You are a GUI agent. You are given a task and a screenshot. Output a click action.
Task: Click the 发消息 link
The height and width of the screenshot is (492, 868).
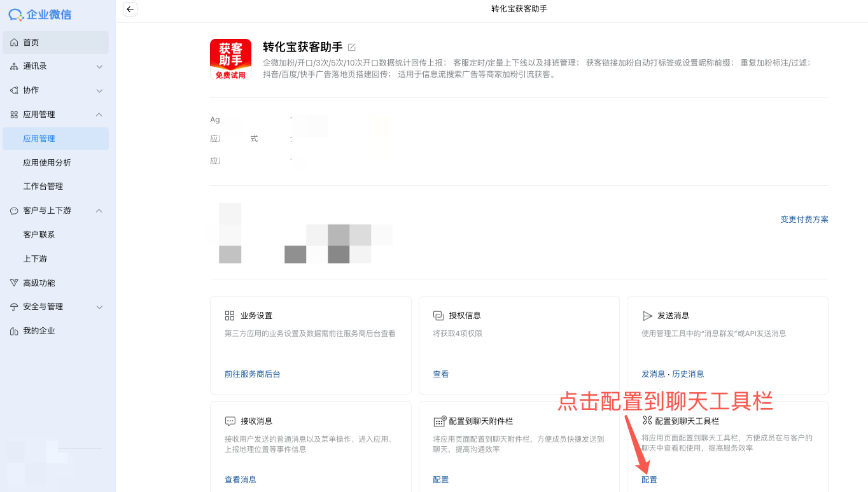click(x=653, y=374)
